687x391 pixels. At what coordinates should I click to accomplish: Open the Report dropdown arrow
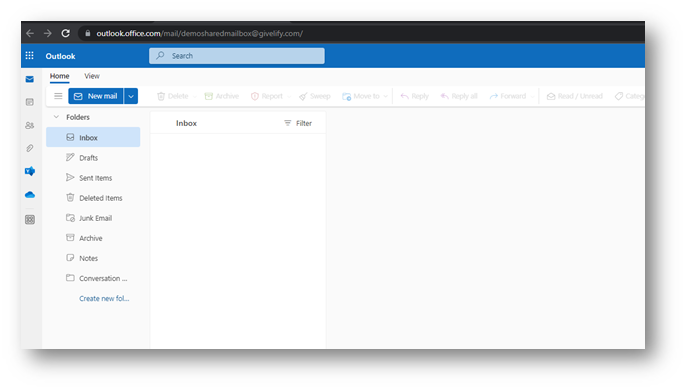(x=289, y=96)
